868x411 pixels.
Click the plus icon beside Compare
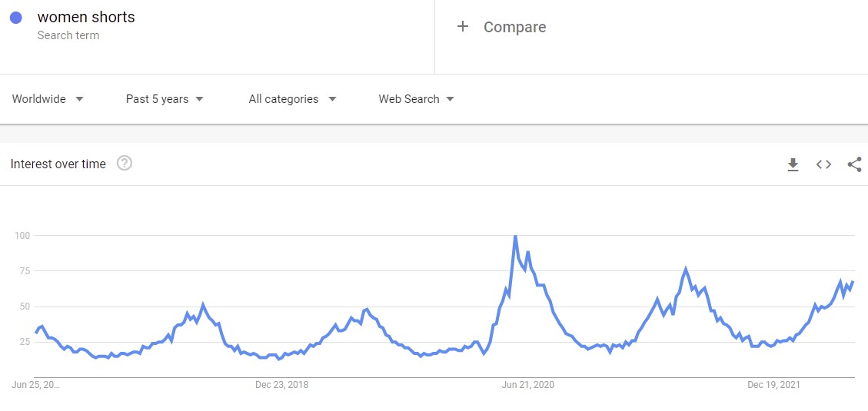click(463, 27)
